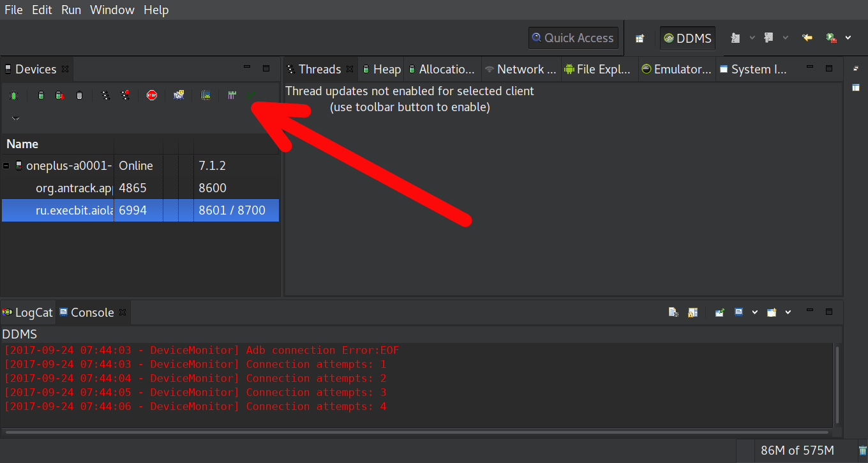
Task: Click the Open Console icon
Action: [x=772, y=312]
